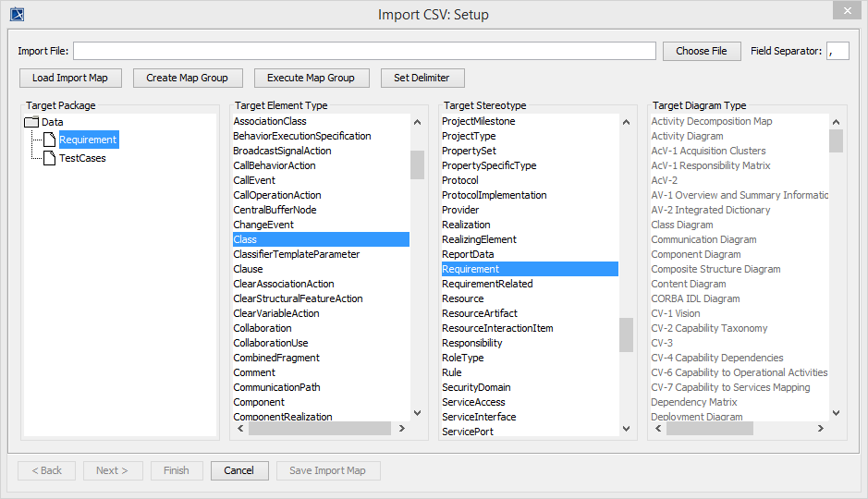The height and width of the screenshot is (499, 868).
Task: Click the Requirement package document icon
Action: coord(50,140)
